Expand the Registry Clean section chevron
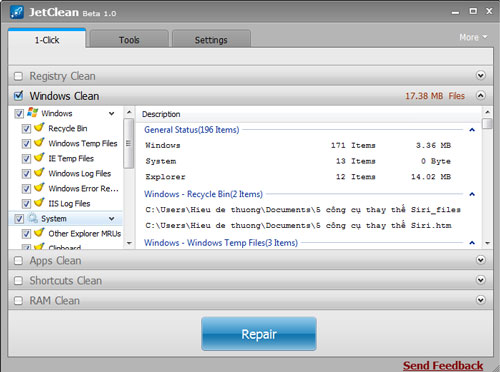The width and height of the screenshot is (500, 372). [480, 75]
